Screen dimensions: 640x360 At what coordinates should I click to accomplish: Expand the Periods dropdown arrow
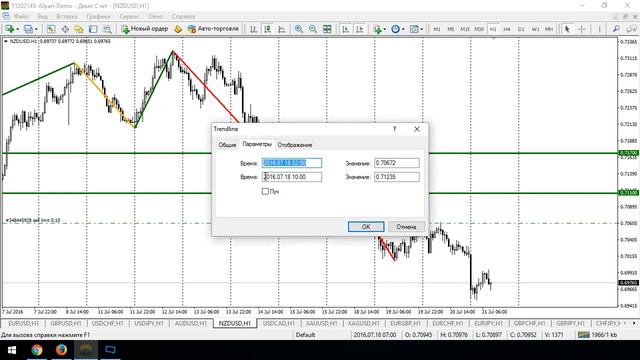403,29
